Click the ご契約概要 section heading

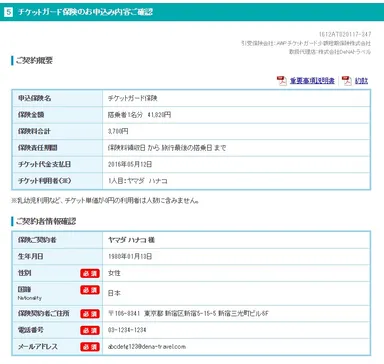click(x=34, y=61)
